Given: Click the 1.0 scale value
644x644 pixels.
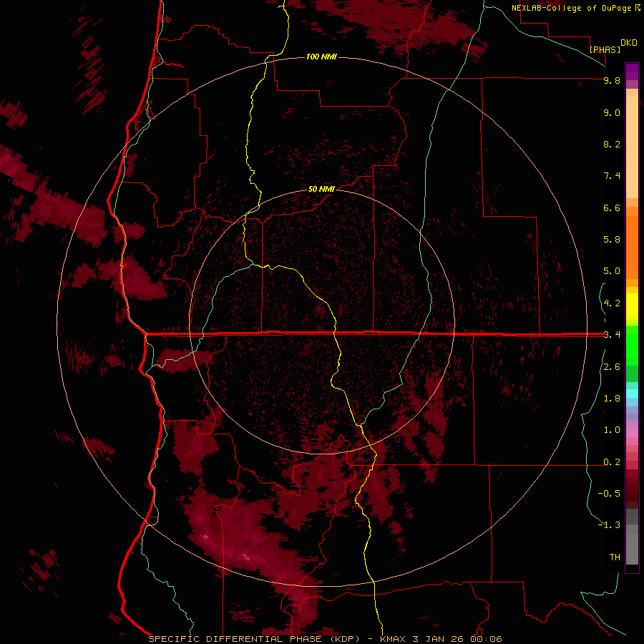Looking at the screenshot, I should tap(612, 430).
